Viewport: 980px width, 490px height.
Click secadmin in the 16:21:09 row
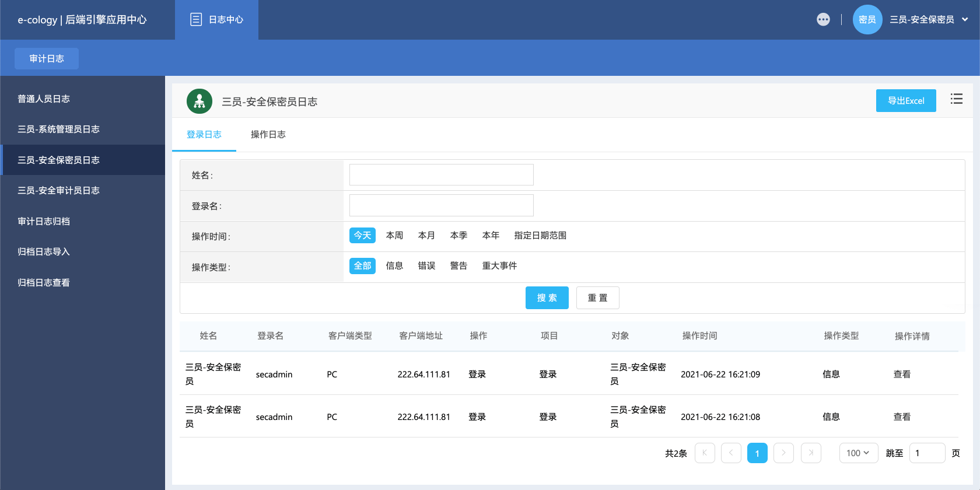point(274,374)
